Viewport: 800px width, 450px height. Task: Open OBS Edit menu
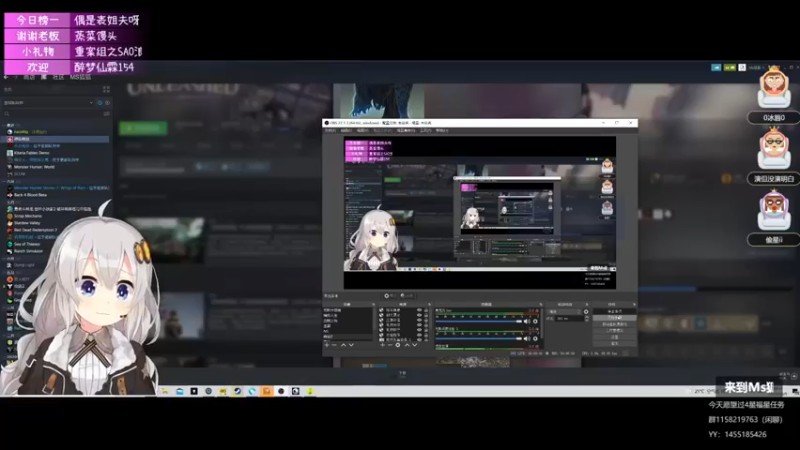[346, 131]
